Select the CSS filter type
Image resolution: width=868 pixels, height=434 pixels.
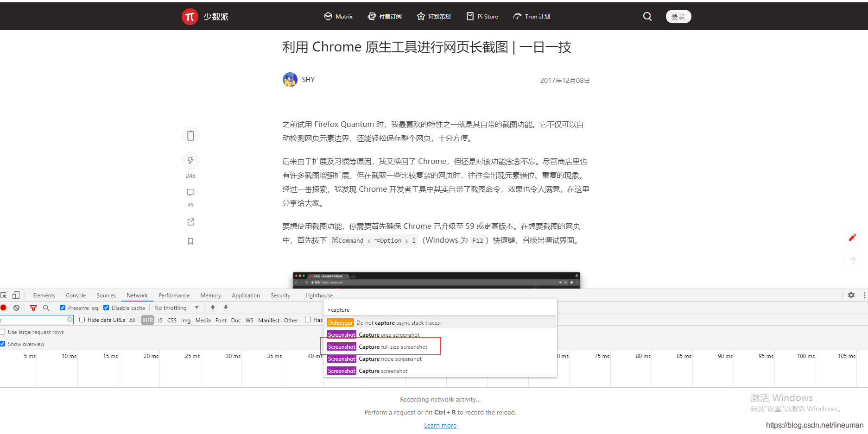pyautogui.click(x=172, y=320)
